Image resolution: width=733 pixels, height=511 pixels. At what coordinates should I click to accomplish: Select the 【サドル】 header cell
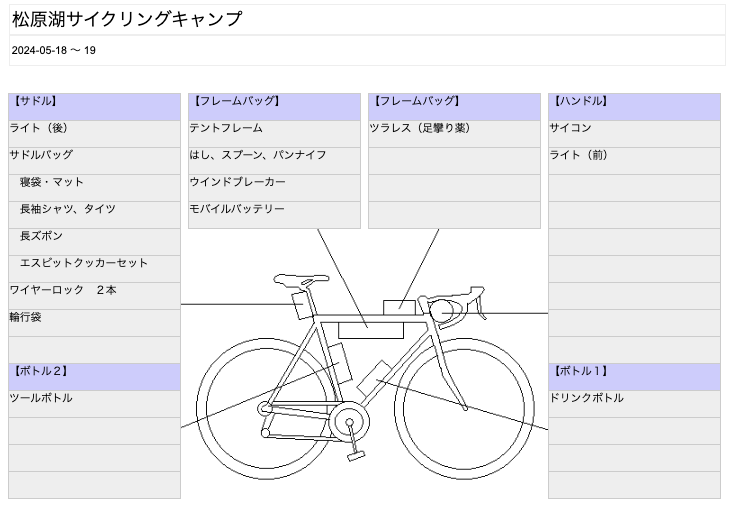point(94,101)
